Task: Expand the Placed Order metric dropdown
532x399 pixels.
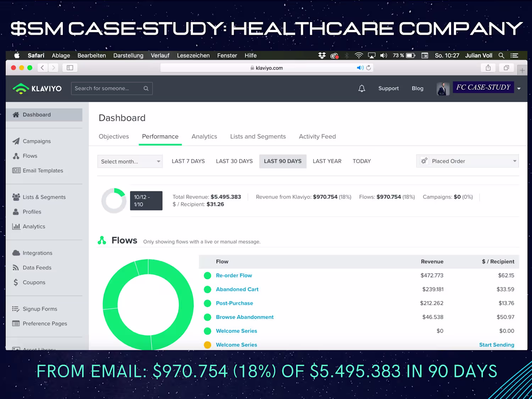Action: [467, 161]
